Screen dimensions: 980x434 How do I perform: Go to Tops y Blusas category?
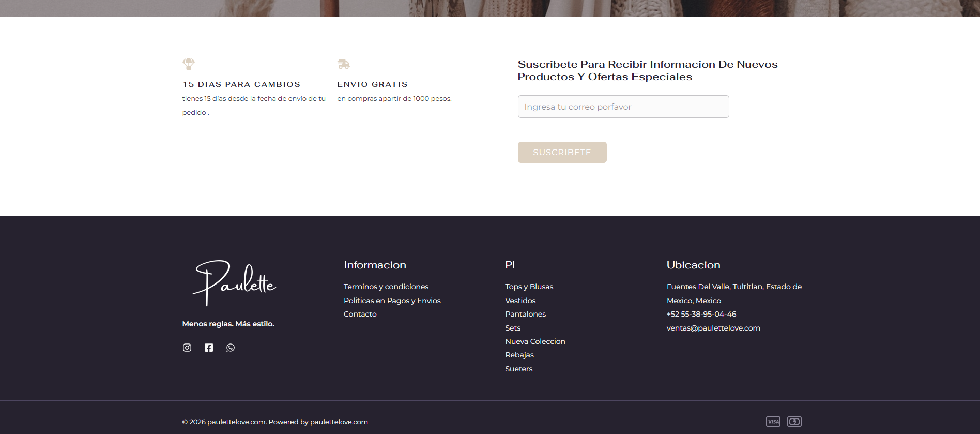529,287
